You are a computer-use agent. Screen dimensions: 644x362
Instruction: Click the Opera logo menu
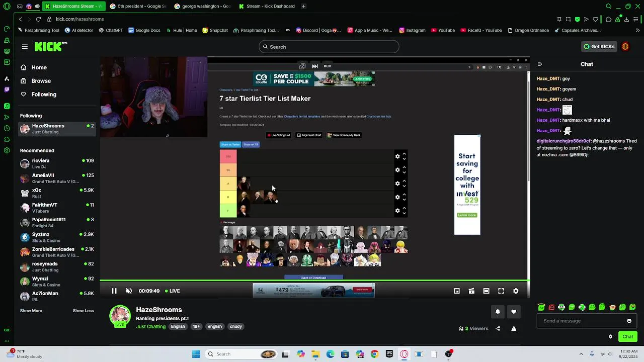(x=7, y=7)
